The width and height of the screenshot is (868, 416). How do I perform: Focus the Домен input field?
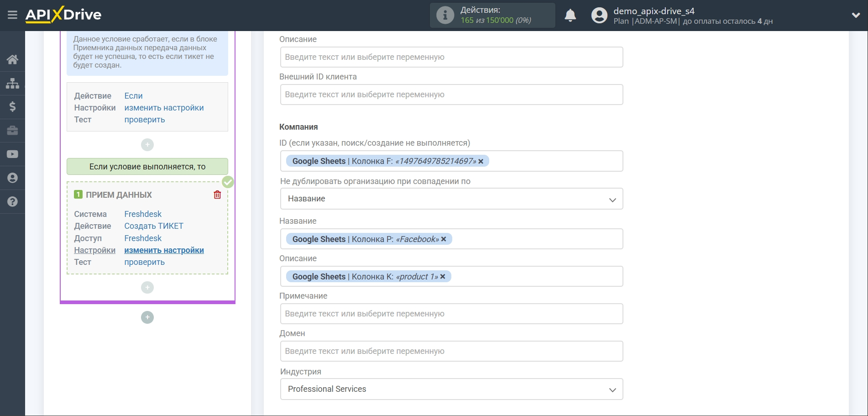451,351
